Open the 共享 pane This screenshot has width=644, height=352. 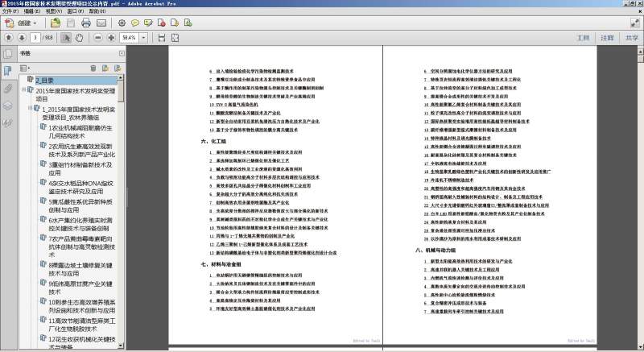click(x=632, y=38)
